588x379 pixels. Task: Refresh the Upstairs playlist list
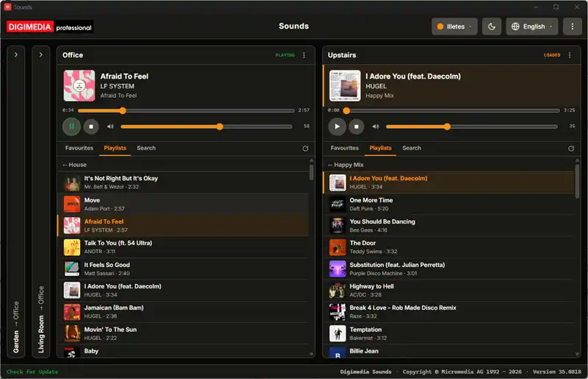pyautogui.click(x=571, y=149)
